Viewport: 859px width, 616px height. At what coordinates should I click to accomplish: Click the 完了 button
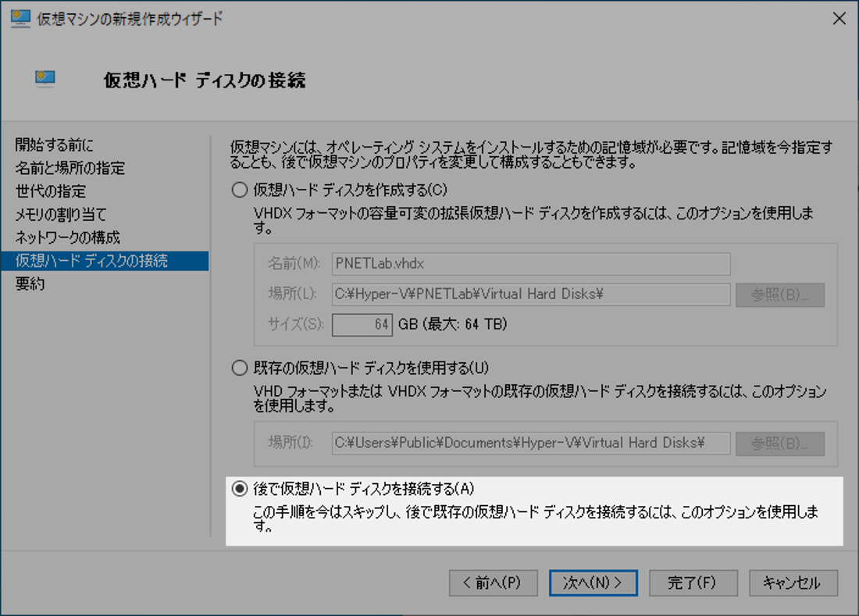[x=693, y=582]
